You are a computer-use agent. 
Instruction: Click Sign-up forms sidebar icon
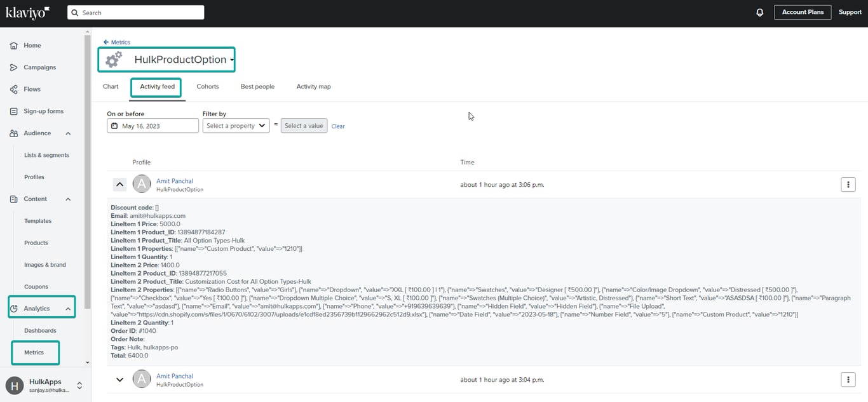click(13, 111)
